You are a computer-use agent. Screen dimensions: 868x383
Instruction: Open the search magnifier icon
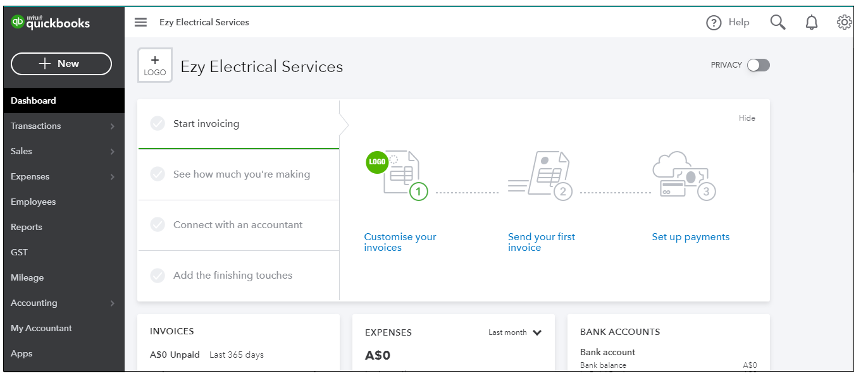(x=778, y=23)
